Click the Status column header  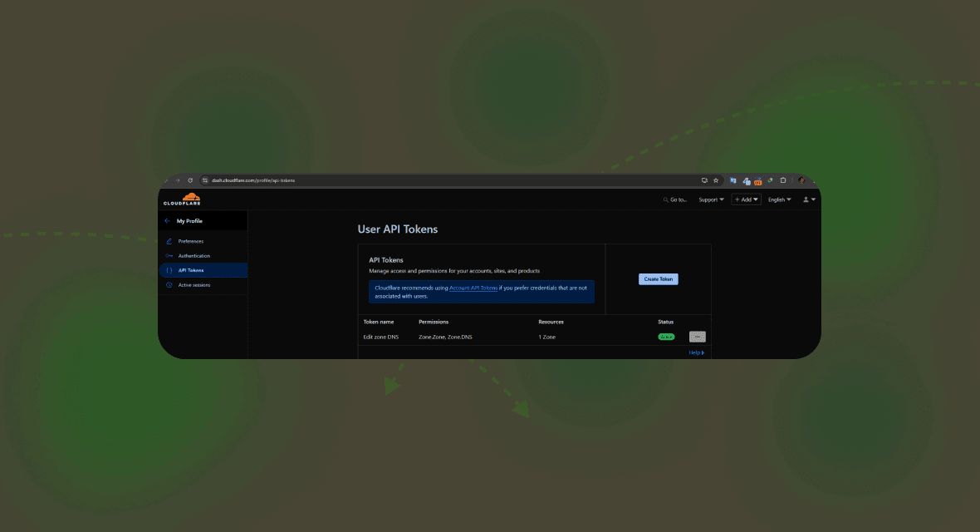[665, 322]
